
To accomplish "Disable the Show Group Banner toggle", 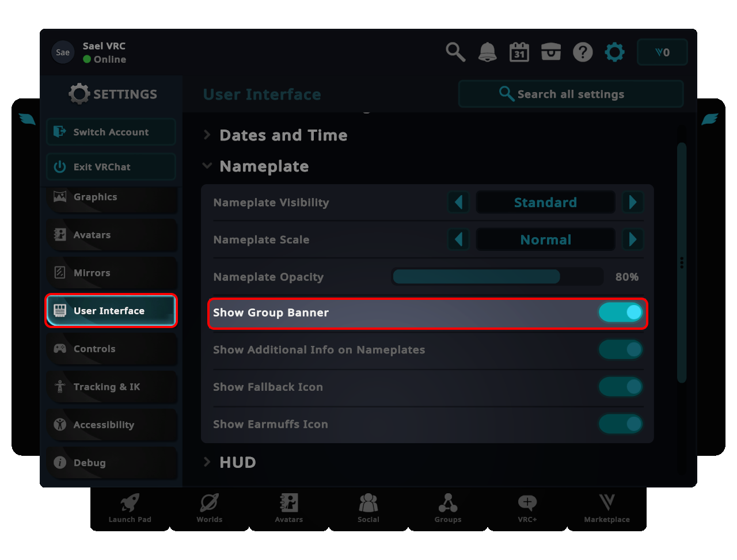I will [x=620, y=313].
